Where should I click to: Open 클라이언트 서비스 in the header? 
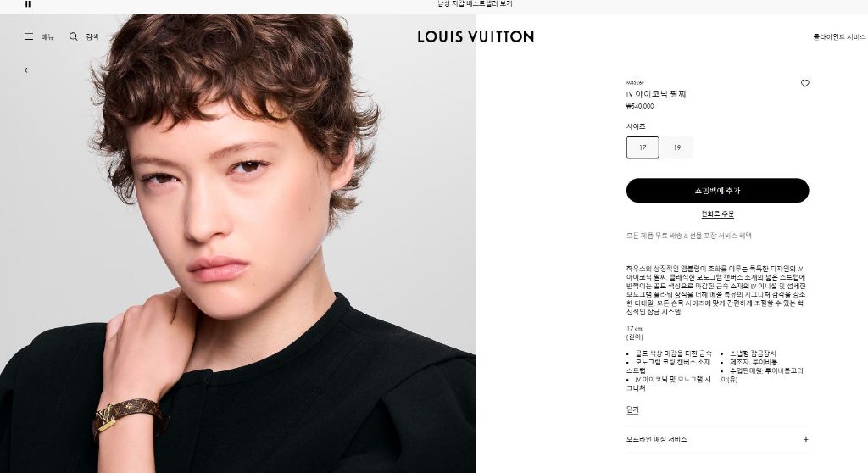coord(839,37)
